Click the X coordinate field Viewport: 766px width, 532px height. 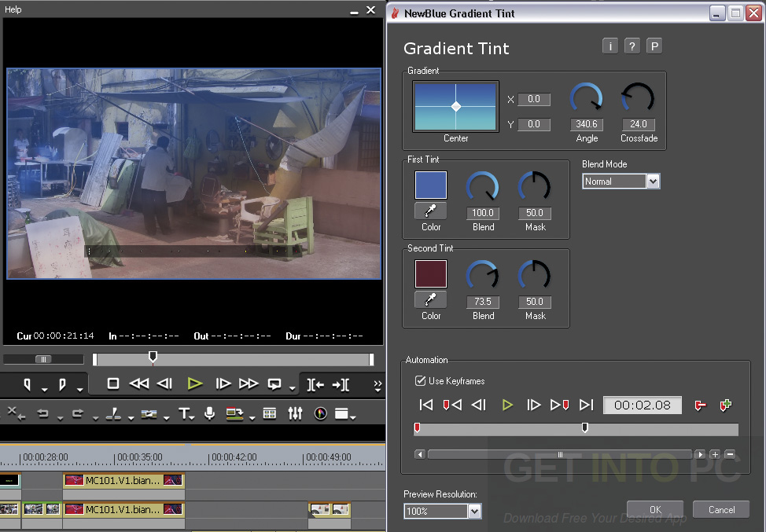[534, 99]
